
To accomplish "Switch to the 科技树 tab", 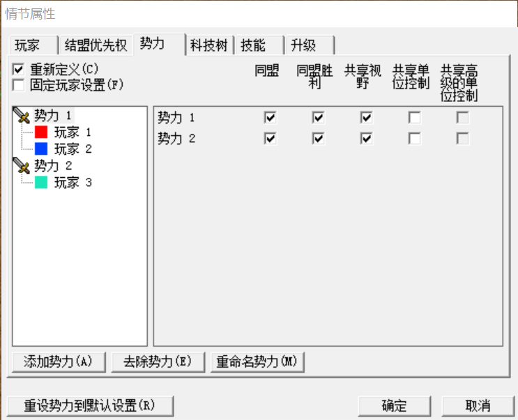I will [x=208, y=45].
